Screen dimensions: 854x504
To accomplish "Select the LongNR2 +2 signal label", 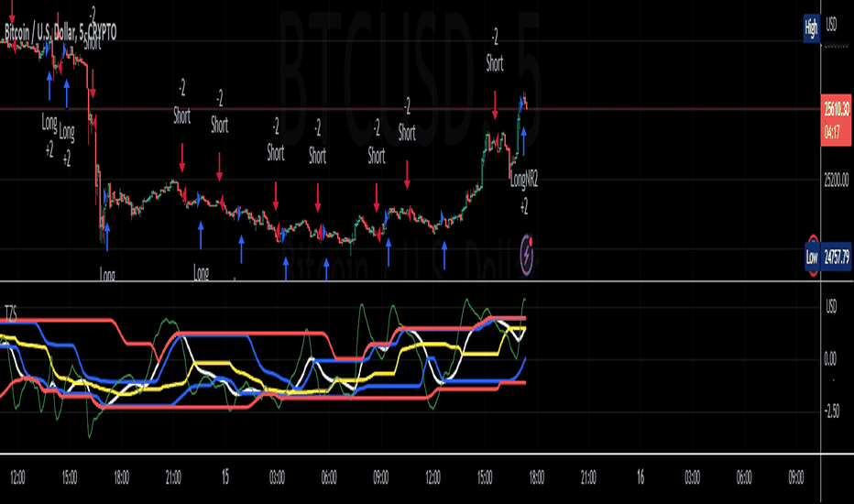I will (524, 192).
